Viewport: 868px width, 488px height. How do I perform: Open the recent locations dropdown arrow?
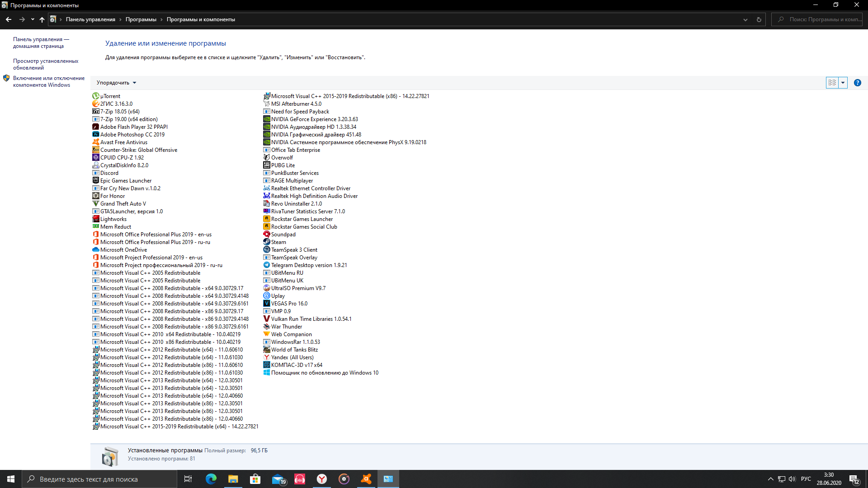click(33, 19)
